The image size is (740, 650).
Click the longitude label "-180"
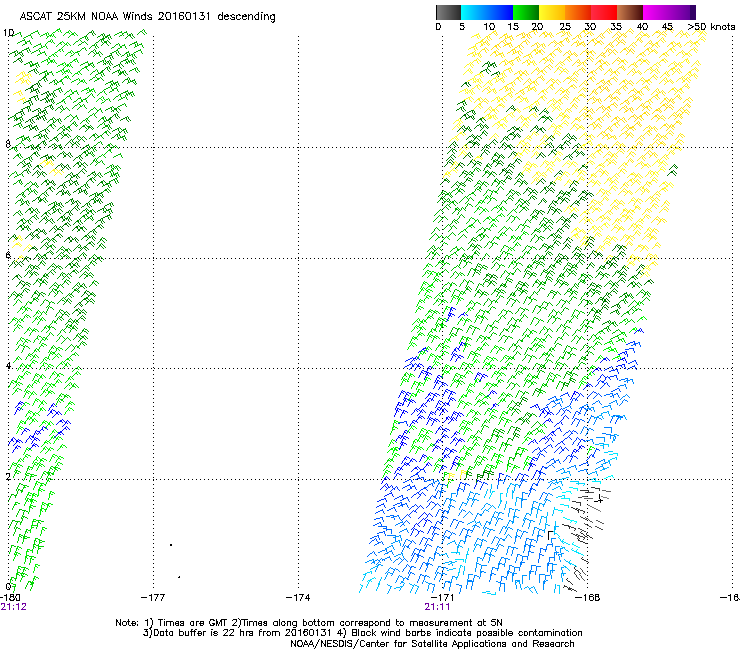click(10, 598)
